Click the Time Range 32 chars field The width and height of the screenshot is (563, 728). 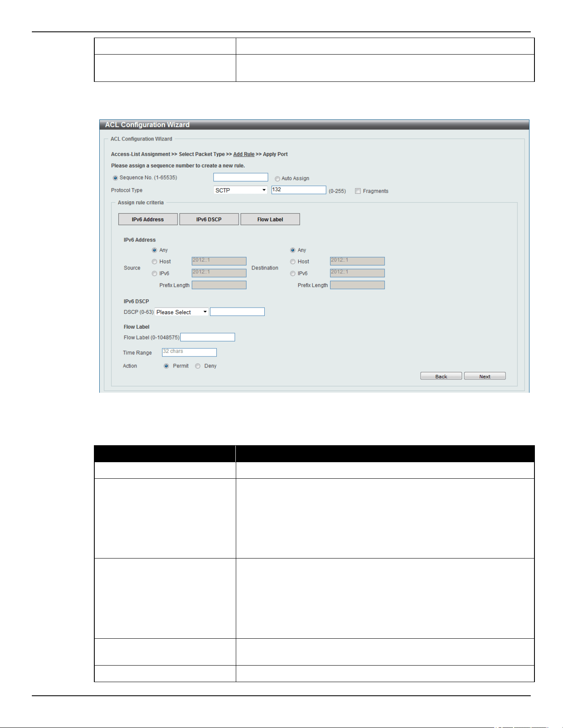coord(189,352)
